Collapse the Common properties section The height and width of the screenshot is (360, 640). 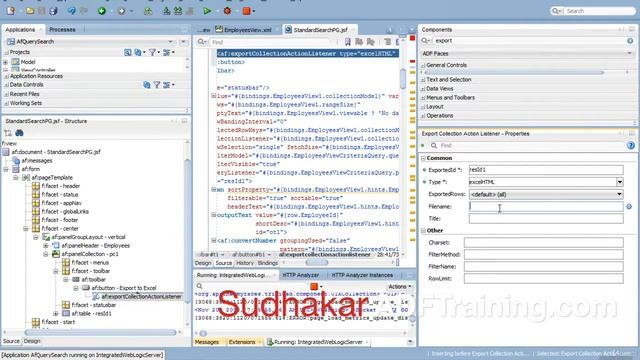pos(423,158)
